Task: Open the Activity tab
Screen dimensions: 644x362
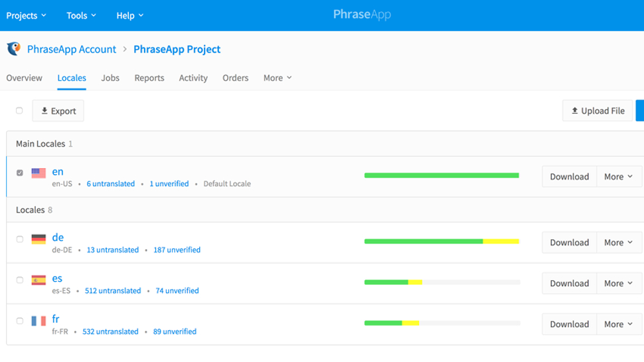Action: (x=193, y=78)
